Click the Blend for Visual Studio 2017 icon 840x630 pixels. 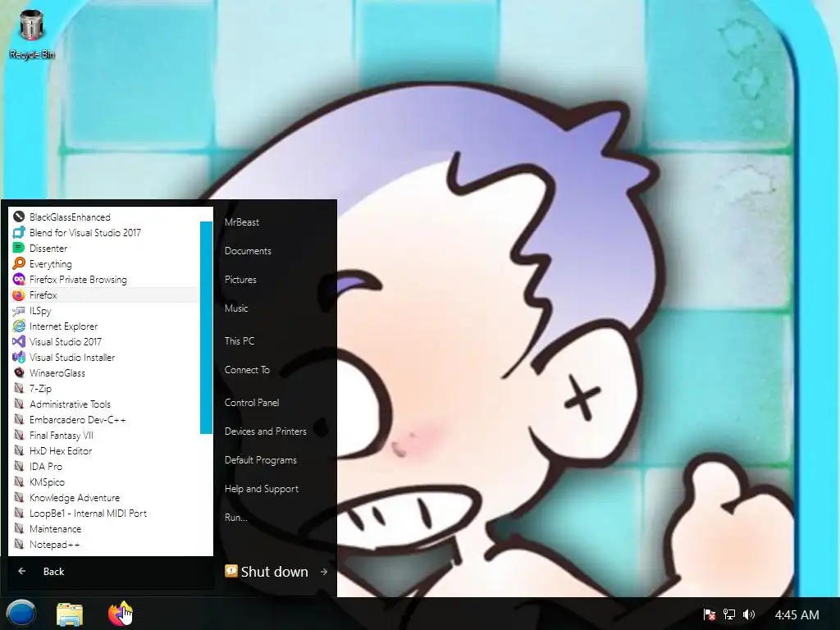(x=19, y=232)
